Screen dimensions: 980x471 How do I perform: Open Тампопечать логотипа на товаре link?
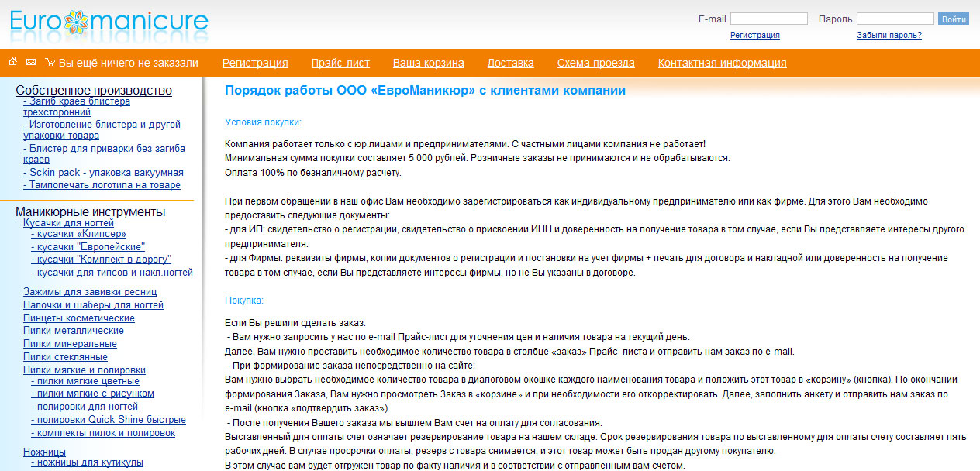click(102, 184)
